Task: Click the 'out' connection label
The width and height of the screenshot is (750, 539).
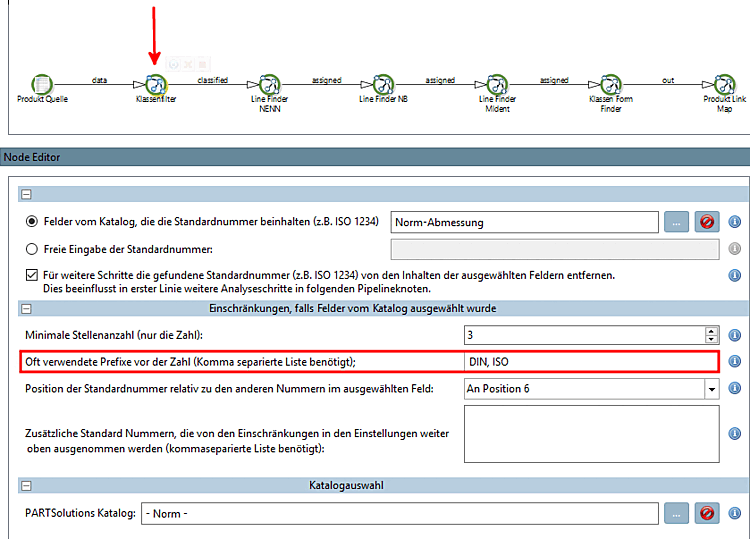Action: (x=668, y=80)
